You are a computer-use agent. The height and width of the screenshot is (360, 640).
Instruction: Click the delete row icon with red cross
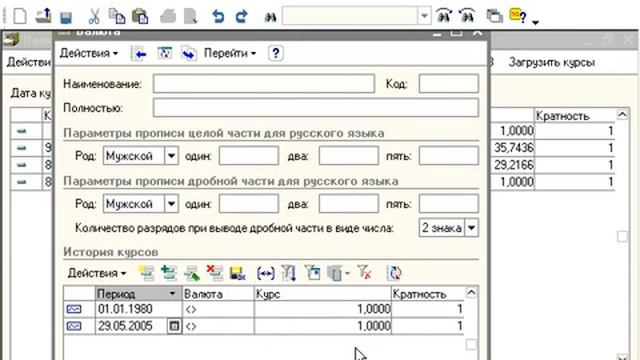click(x=215, y=273)
